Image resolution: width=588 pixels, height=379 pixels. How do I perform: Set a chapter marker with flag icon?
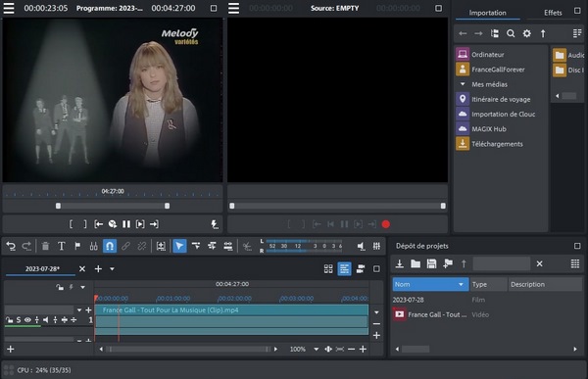tap(77, 246)
